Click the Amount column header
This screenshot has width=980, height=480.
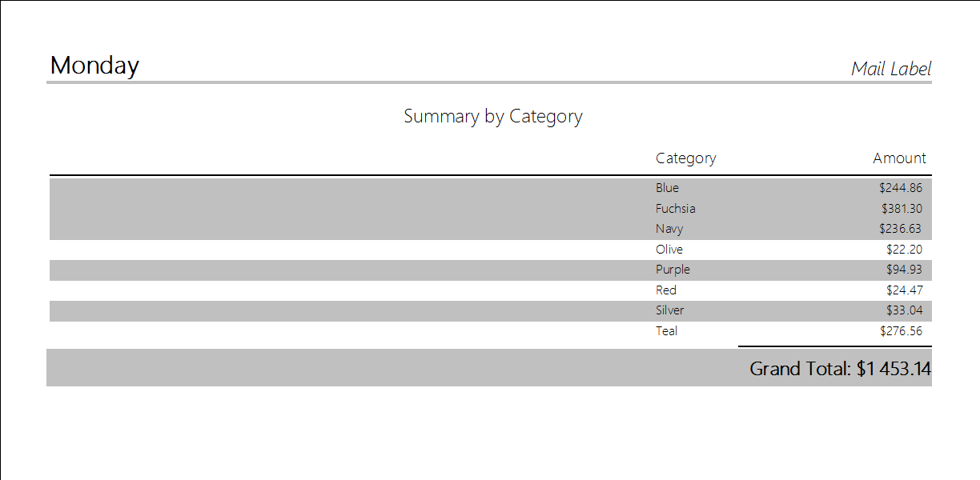click(899, 158)
